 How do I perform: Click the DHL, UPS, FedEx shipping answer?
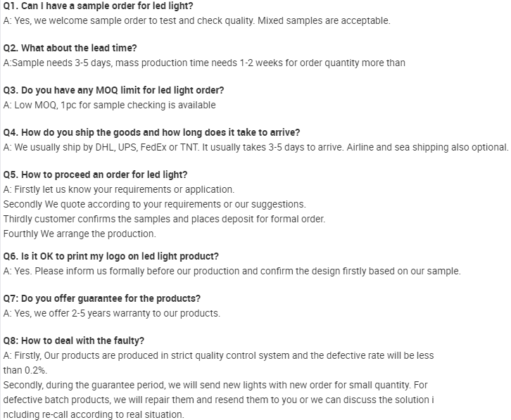(x=255, y=147)
